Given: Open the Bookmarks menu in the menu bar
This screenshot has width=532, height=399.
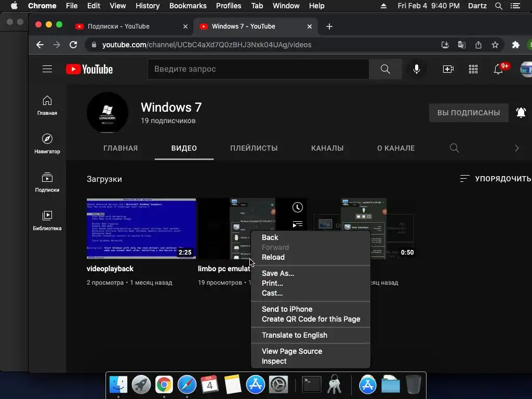Looking at the screenshot, I should click(x=188, y=6).
